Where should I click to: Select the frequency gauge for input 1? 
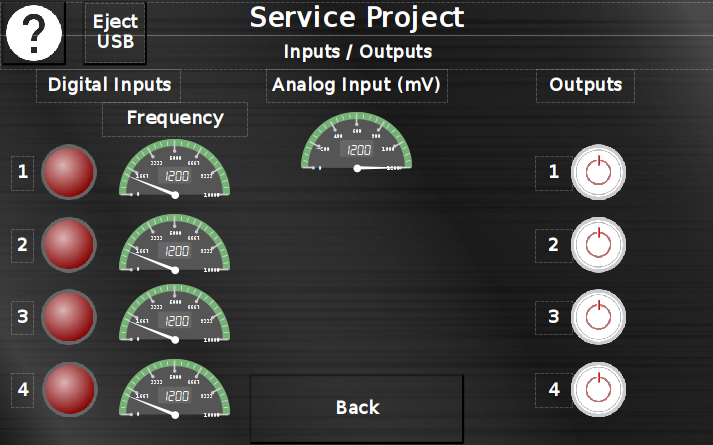click(175, 170)
